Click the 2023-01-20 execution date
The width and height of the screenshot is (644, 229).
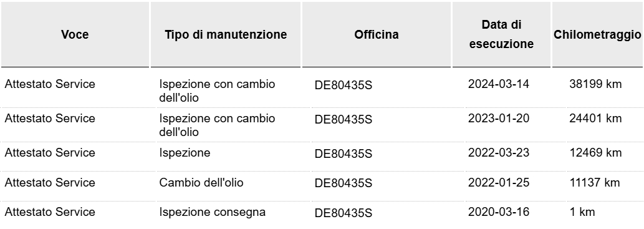tap(499, 119)
